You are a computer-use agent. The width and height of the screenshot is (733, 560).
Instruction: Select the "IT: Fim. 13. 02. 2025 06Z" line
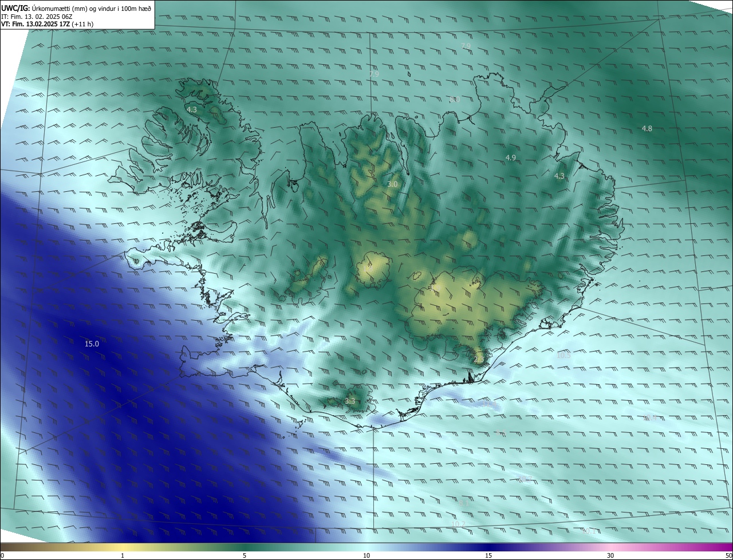tap(37, 17)
